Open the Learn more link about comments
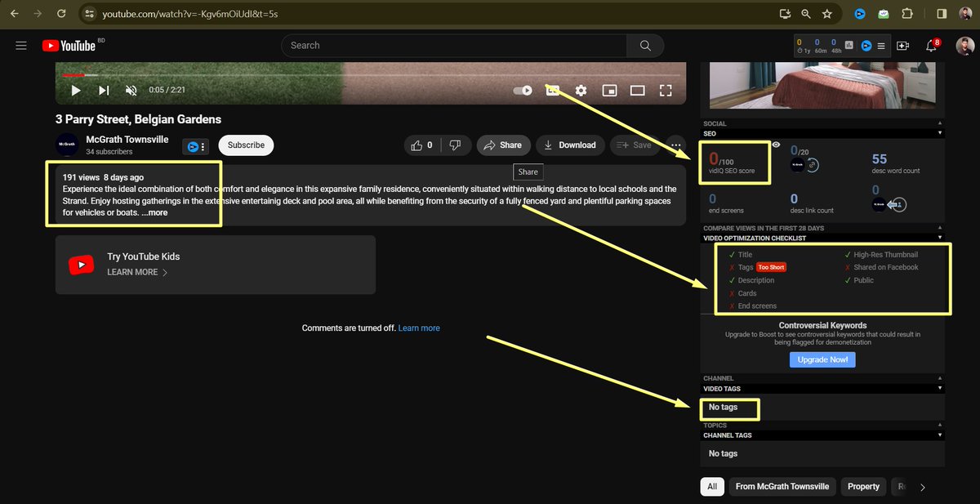 [x=418, y=328]
